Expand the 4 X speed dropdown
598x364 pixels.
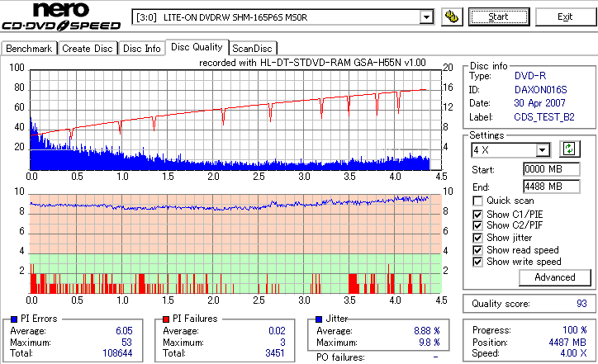(542, 150)
